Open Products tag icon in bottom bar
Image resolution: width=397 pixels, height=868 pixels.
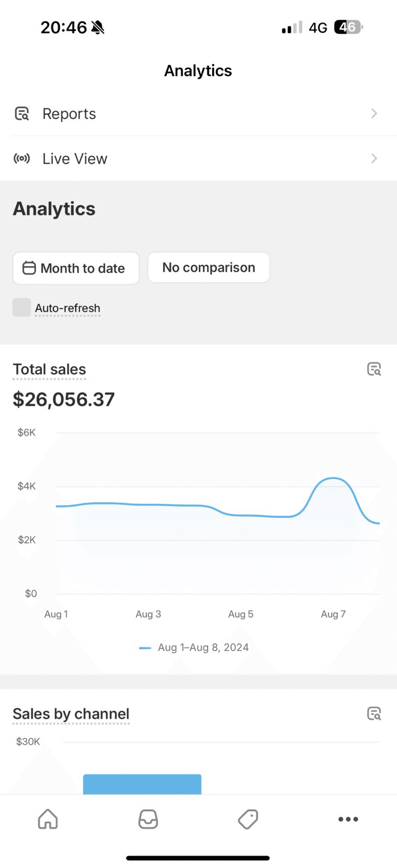click(x=248, y=819)
